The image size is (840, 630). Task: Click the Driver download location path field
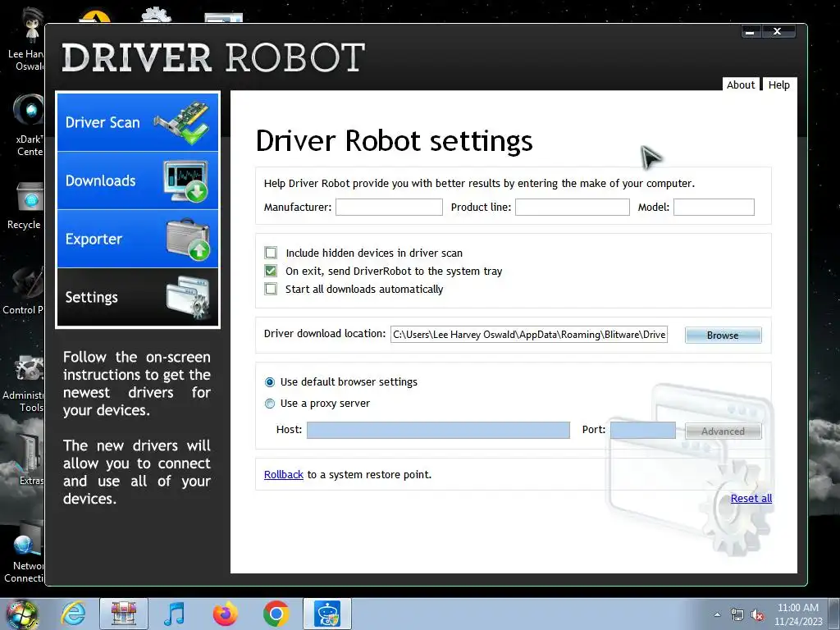529,335
